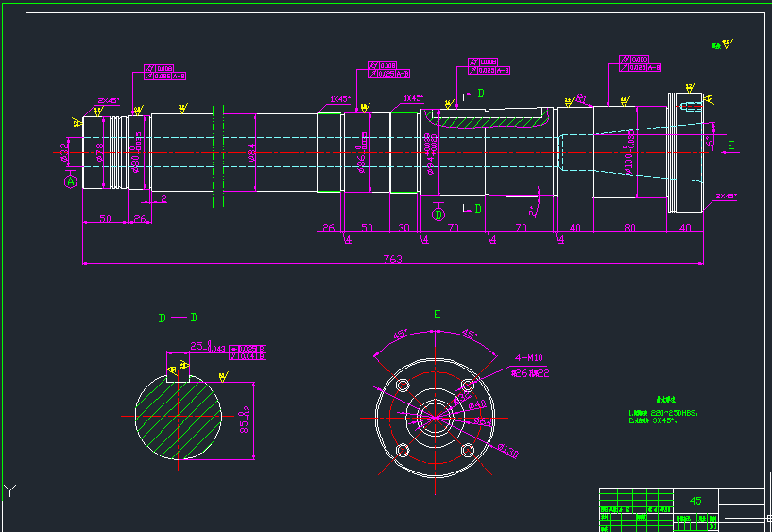Viewport: 772px width, 532px height.
Task: Select the E title above the flange view
Action: (x=437, y=315)
